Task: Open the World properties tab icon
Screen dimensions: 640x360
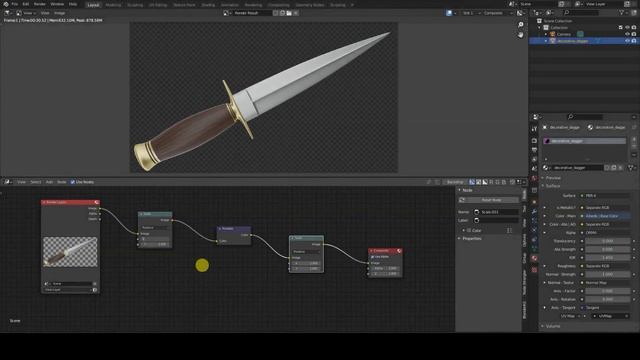Action: [534, 178]
